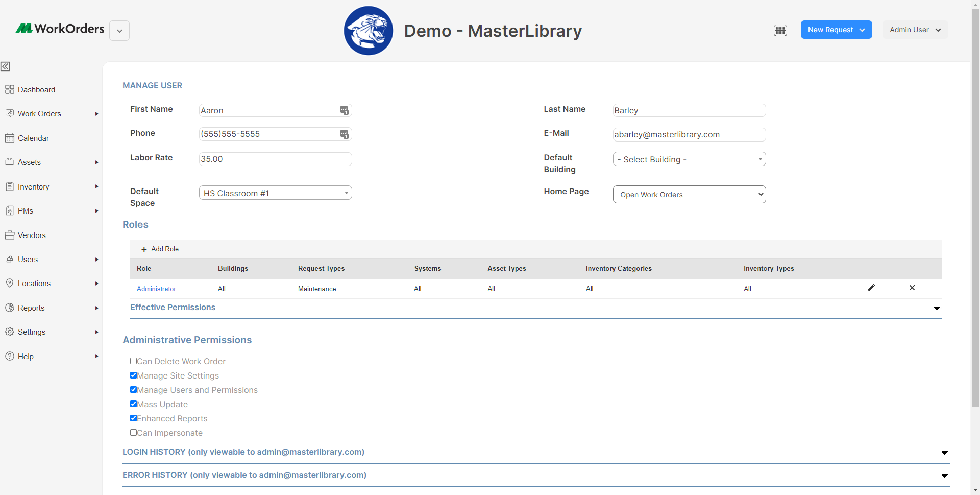This screenshot has height=495, width=980.
Task: Click the Add Role button
Action: (x=160, y=249)
